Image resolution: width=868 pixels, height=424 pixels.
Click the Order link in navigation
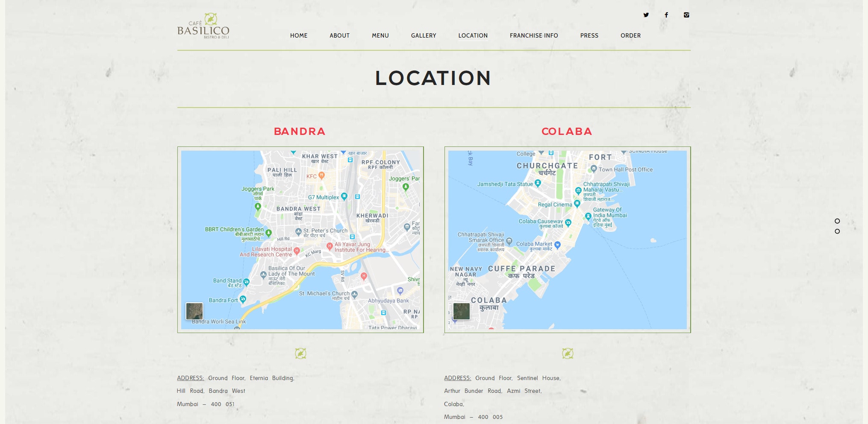(x=630, y=36)
